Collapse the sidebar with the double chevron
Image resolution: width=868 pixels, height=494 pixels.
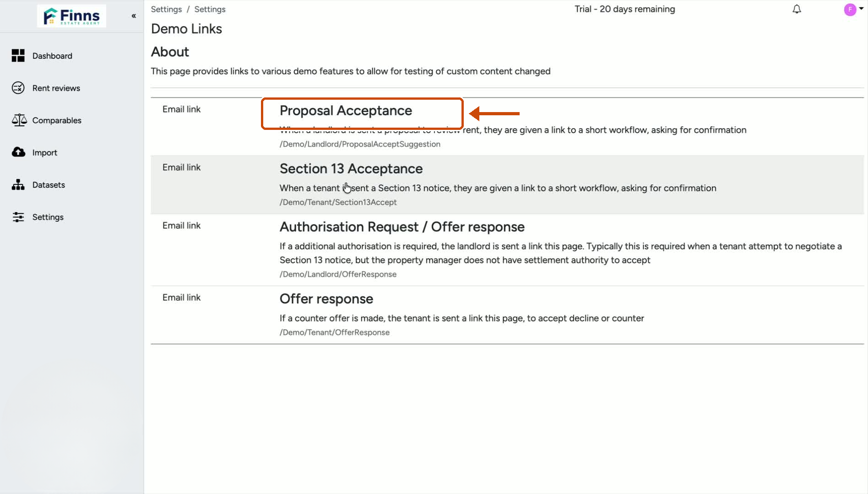click(134, 16)
